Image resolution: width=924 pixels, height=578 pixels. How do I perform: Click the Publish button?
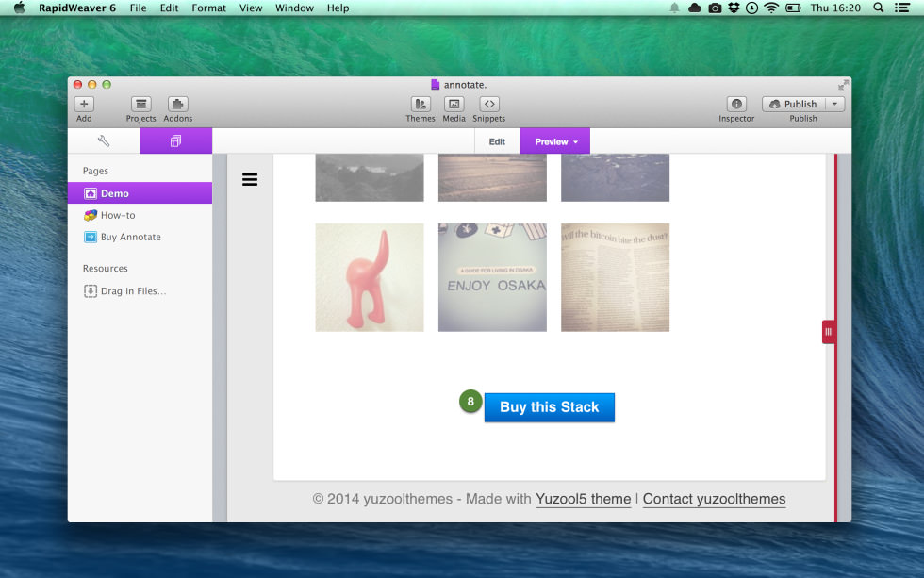point(794,105)
